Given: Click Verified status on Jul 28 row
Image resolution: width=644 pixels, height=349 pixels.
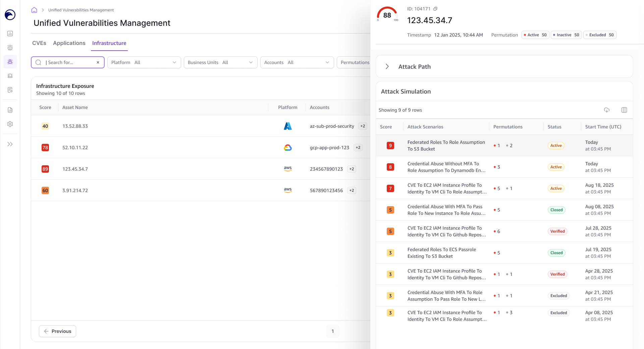Looking at the screenshot, I should click(557, 231).
